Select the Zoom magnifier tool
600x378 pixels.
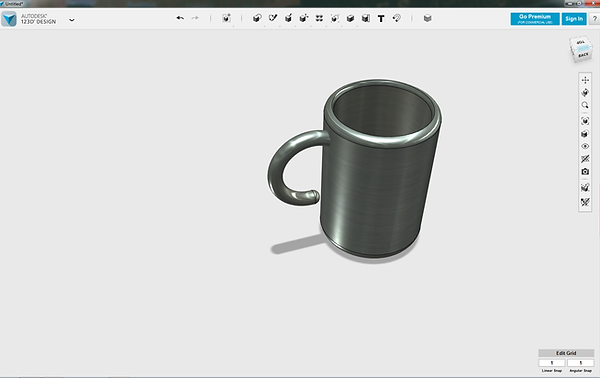585,105
